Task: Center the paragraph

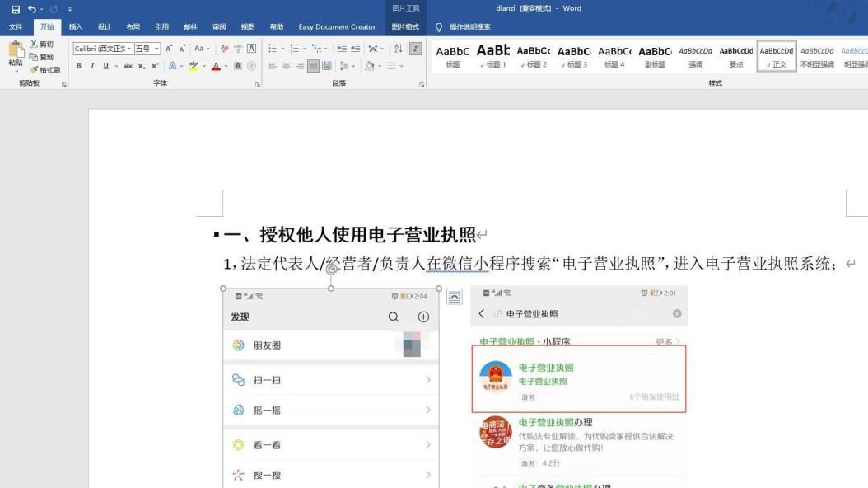Action: [287, 66]
